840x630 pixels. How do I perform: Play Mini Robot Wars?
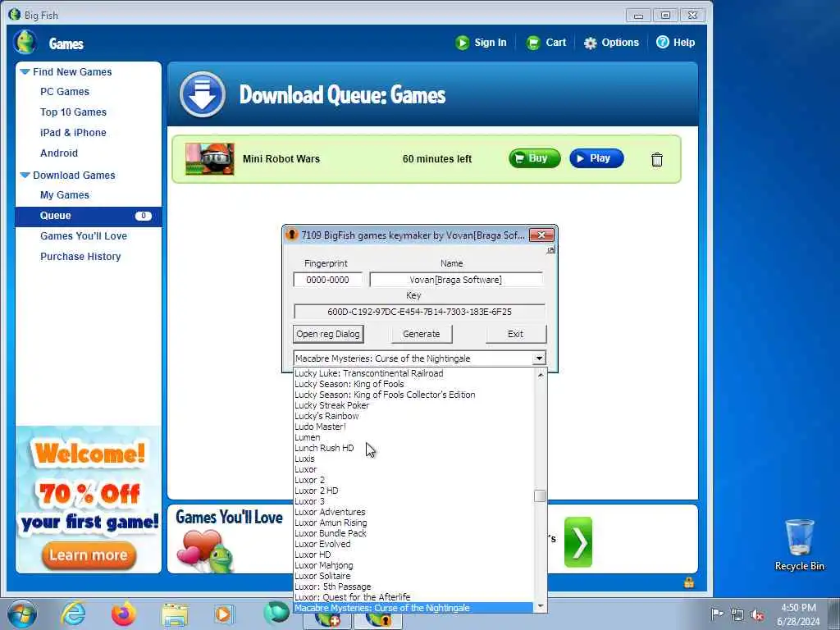(596, 158)
